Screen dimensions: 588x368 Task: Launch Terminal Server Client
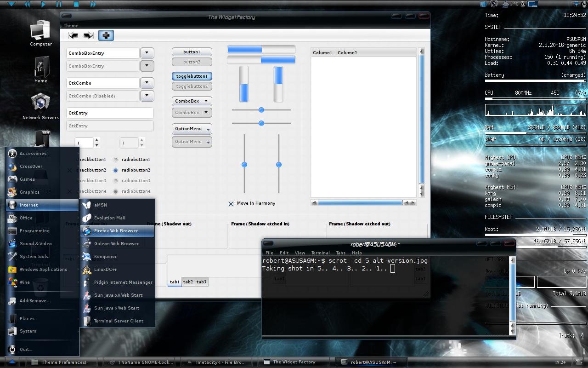pyautogui.click(x=118, y=321)
